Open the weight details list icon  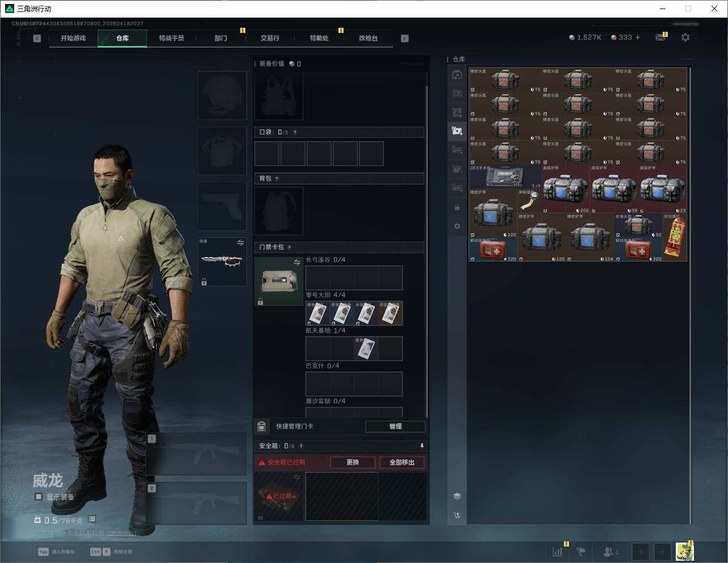(x=92, y=519)
